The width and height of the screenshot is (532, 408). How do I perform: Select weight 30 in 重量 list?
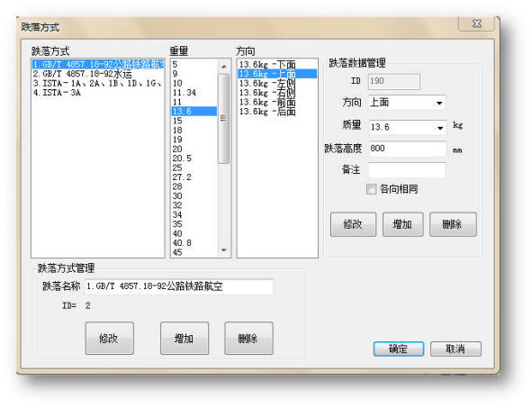coord(194,195)
